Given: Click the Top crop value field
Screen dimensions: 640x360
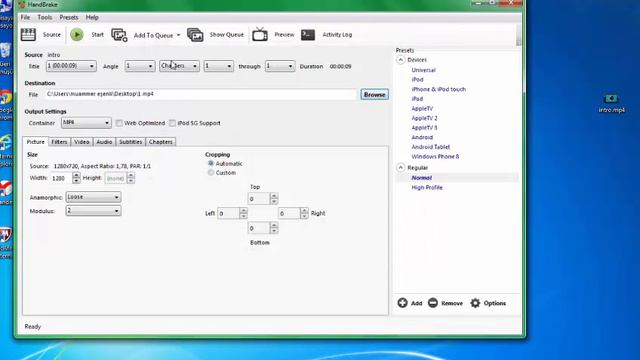Looking at the screenshot, I should coord(259,199).
